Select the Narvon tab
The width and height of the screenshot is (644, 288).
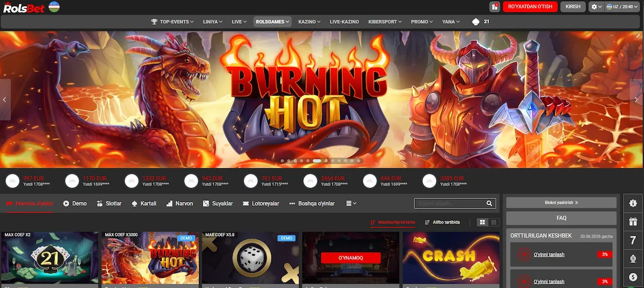tap(179, 204)
